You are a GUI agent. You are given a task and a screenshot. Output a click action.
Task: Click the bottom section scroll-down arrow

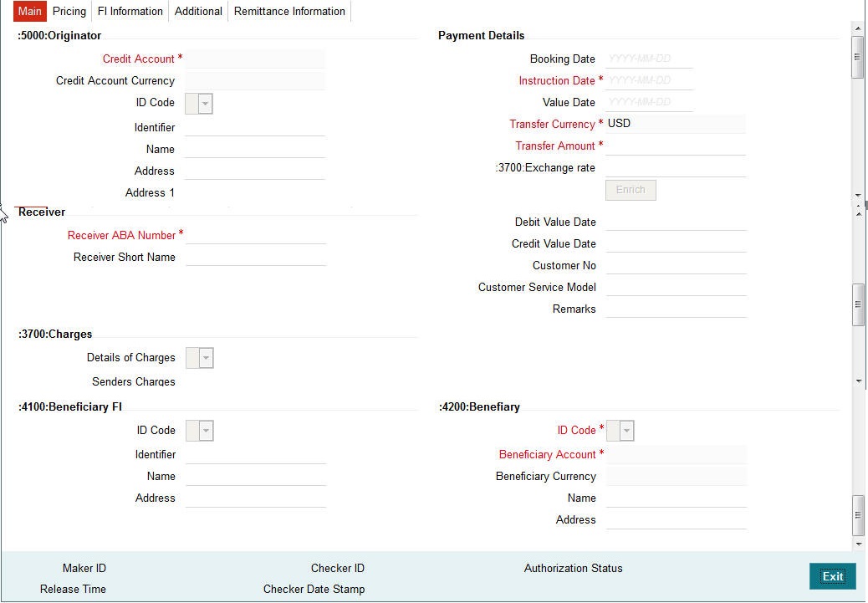[859, 544]
